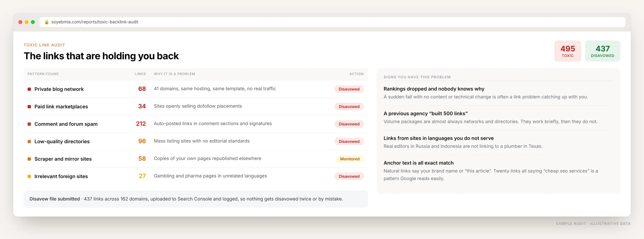This screenshot has width=644, height=239.
Task: Click the Links column header
Action: (140, 74)
